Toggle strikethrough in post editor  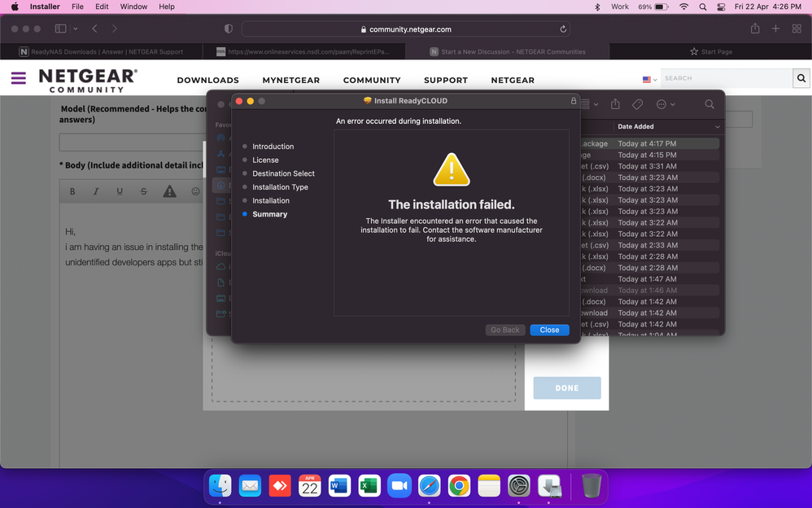pyautogui.click(x=143, y=191)
